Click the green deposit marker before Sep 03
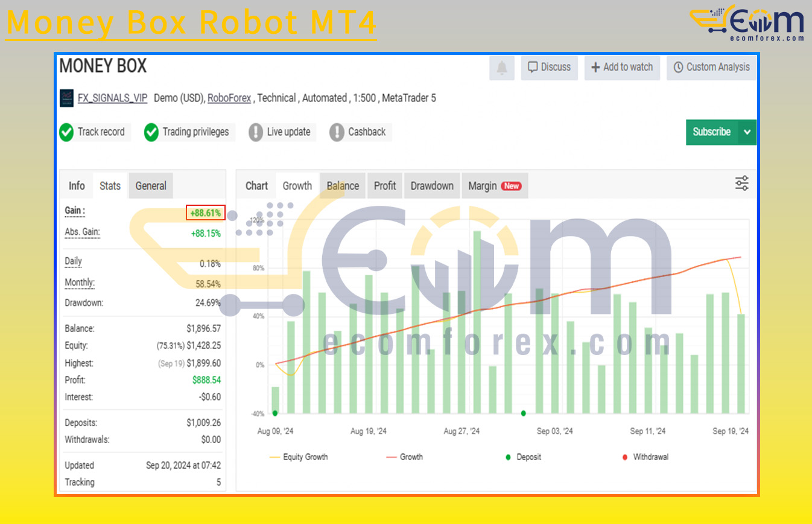812x524 pixels. 523,414
